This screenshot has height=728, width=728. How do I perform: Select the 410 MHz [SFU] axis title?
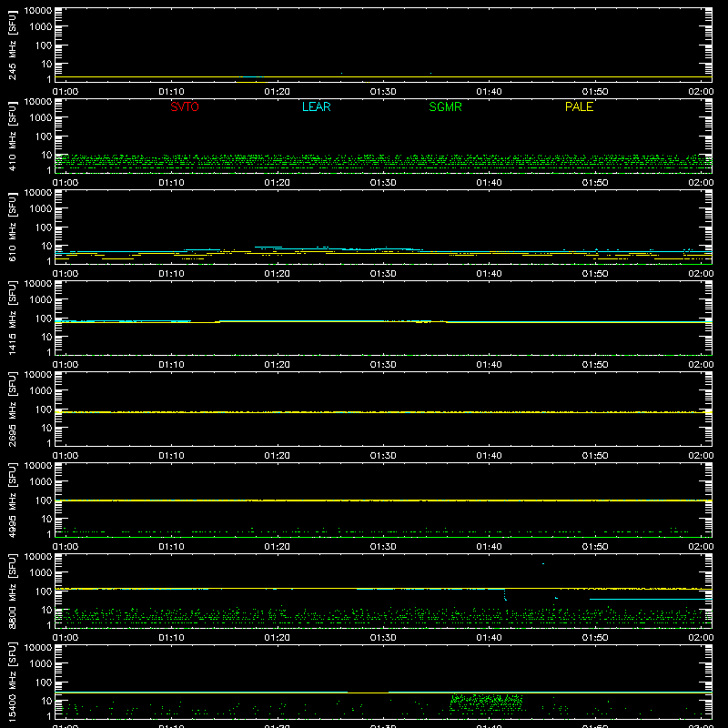pyautogui.click(x=12, y=136)
